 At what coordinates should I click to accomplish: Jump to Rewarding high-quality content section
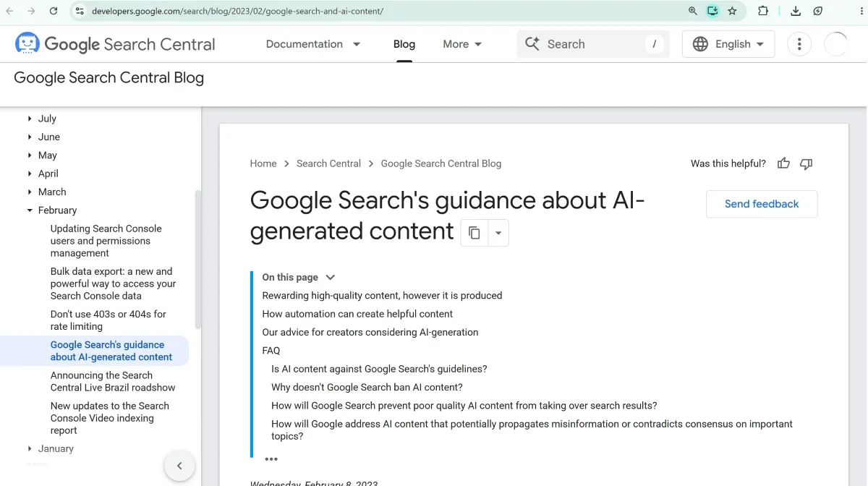click(382, 296)
